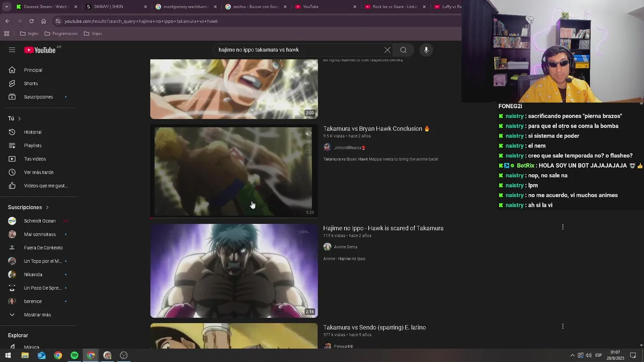
Task: Switch to SWAVVY | SHEIN browser tab
Action: [x=116, y=7]
